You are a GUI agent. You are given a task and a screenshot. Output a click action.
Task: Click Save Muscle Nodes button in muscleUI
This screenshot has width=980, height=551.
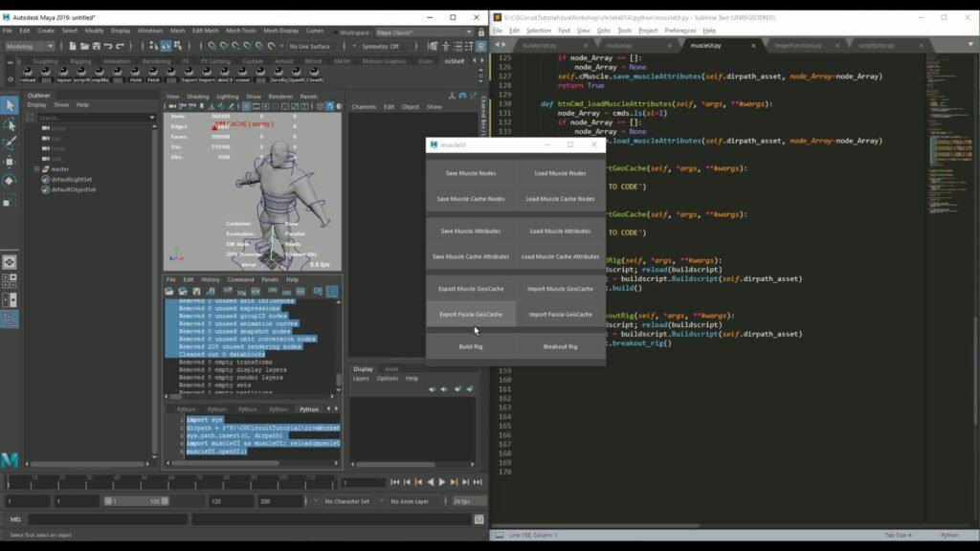pos(471,173)
